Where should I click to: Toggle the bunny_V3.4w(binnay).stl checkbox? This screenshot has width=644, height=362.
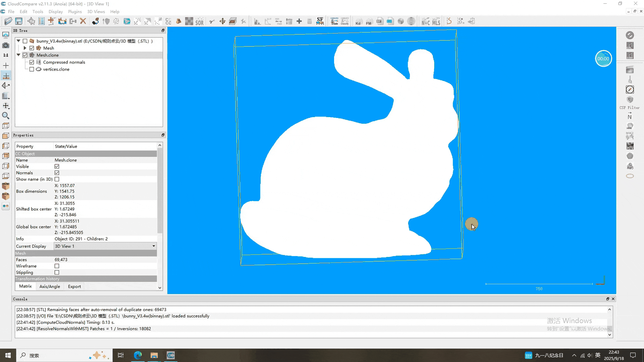click(x=25, y=41)
